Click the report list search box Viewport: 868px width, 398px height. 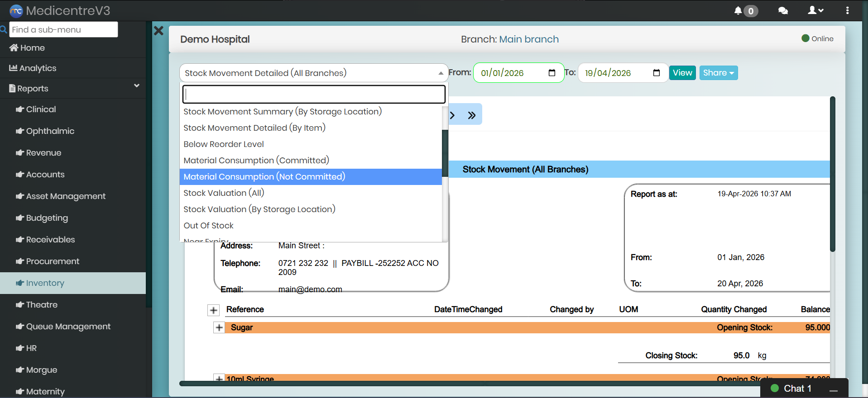313,94
